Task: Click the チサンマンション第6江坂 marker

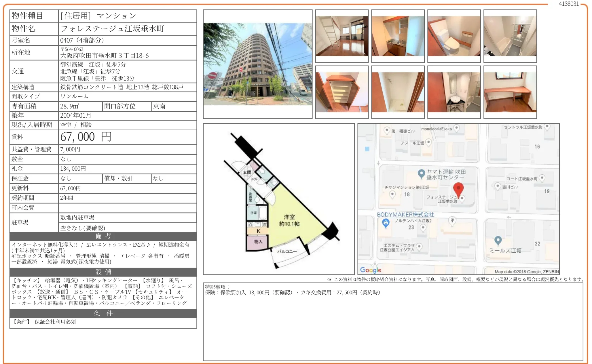Action: 392,194
